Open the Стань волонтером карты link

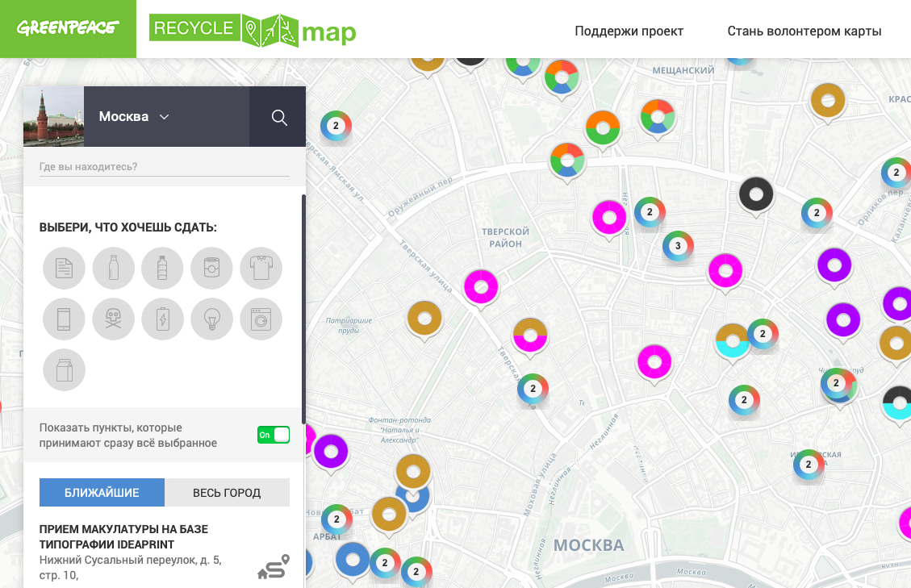click(804, 31)
